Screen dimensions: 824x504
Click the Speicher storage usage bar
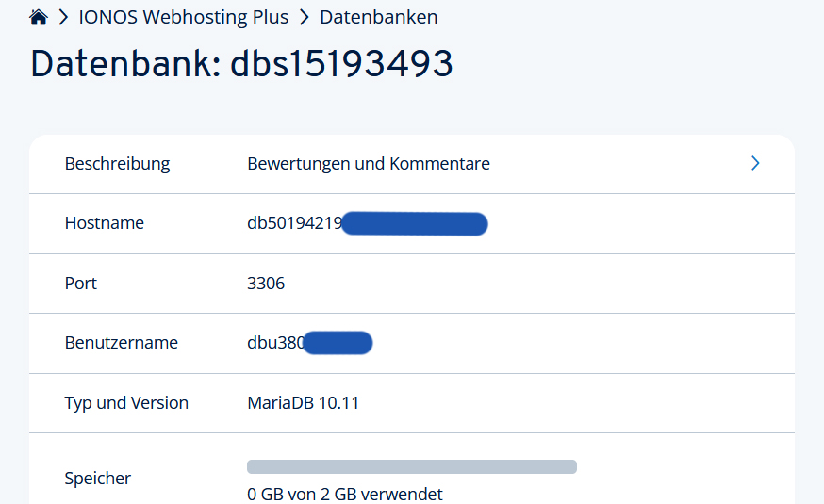tap(411, 466)
